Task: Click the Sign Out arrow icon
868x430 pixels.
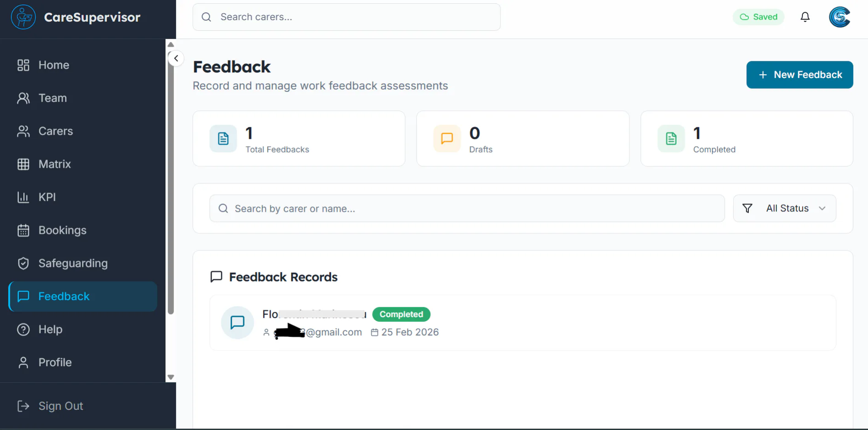Action: click(x=23, y=406)
